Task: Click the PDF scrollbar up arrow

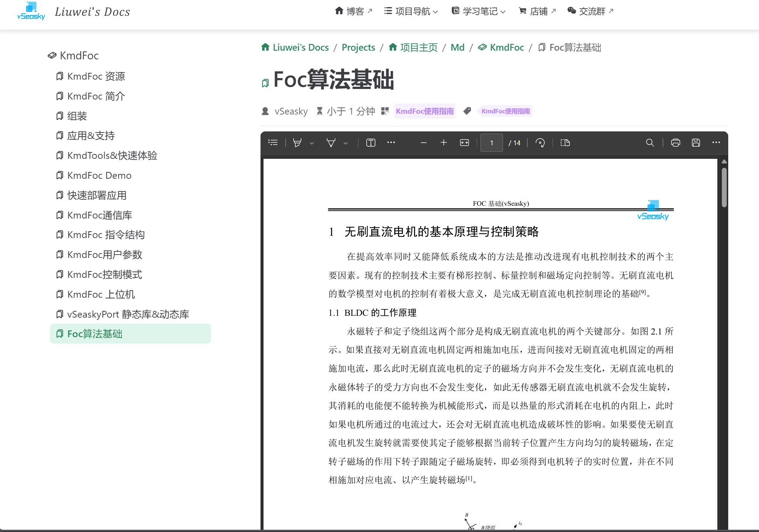Action: click(x=724, y=161)
